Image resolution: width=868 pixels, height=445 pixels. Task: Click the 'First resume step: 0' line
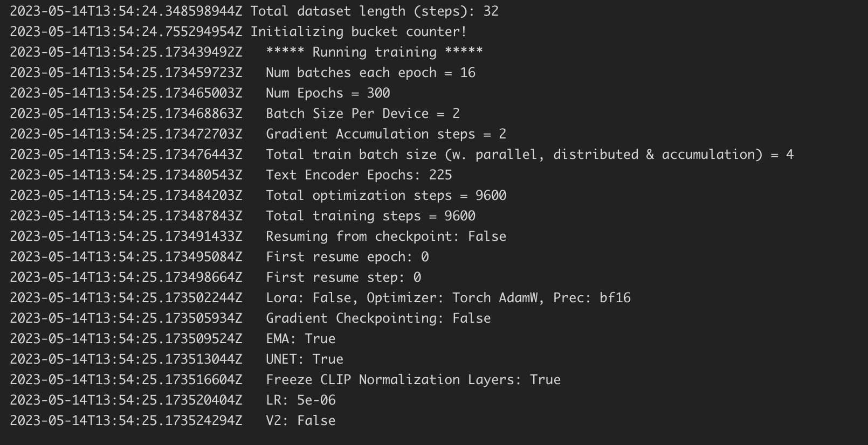pos(343,277)
